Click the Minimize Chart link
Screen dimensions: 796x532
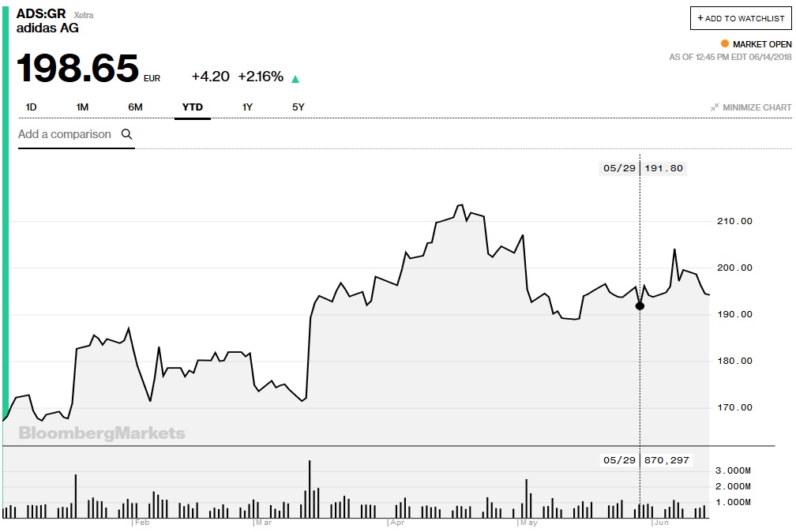[x=757, y=107]
